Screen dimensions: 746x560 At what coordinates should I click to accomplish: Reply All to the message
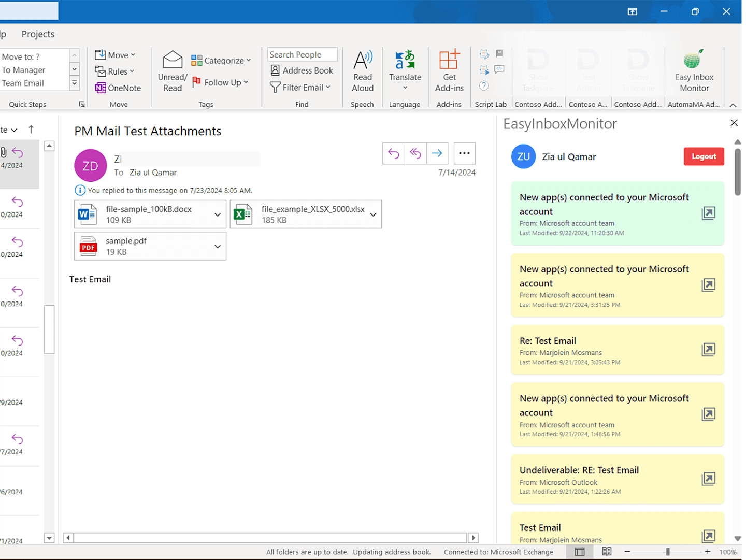click(x=415, y=153)
